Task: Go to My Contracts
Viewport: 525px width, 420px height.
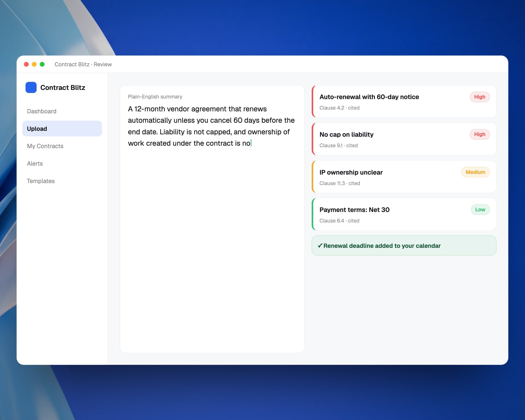Action: pyautogui.click(x=62, y=146)
